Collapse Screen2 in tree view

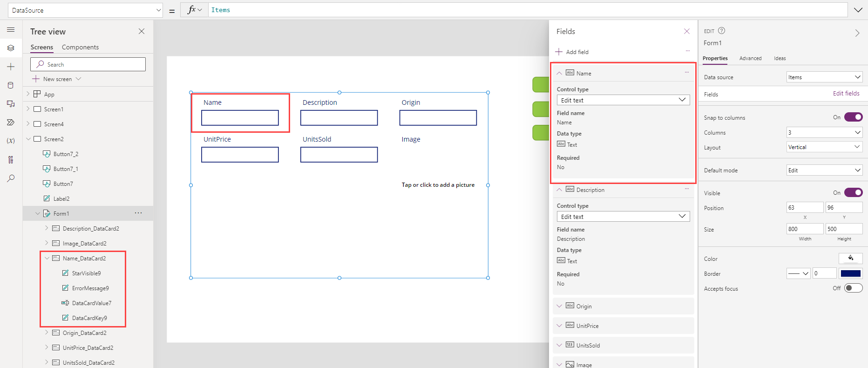[x=28, y=139]
